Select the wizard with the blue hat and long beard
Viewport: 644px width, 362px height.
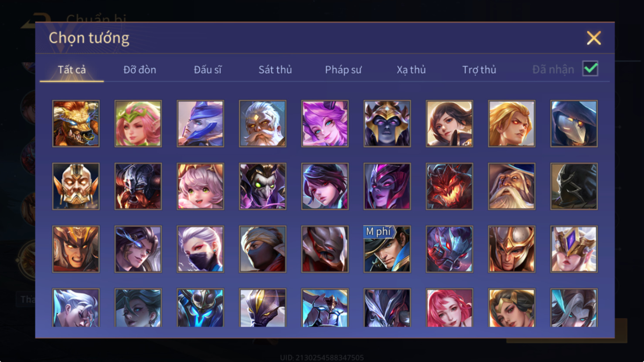[x=511, y=186]
